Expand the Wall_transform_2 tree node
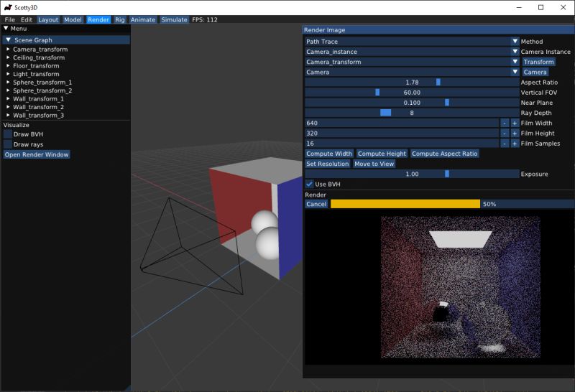This screenshot has height=392, width=575. pyautogui.click(x=8, y=107)
